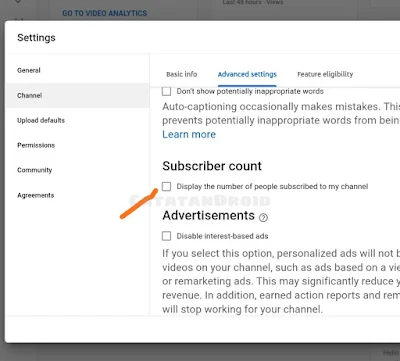400x361 pixels.
Task: Open the Advertisements help question-mark icon
Action: (263, 218)
